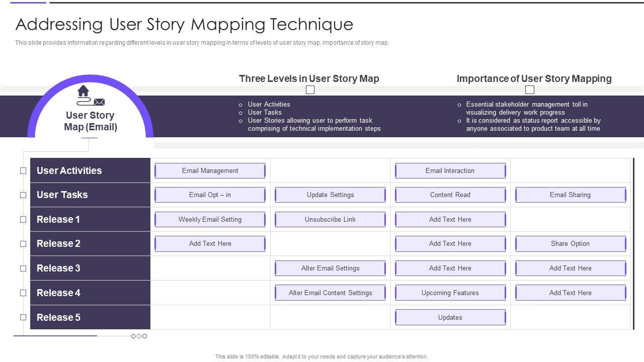Viewport: 644px width, 362px height.
Task: Select the Upcoming Features card
Action: 450,293
